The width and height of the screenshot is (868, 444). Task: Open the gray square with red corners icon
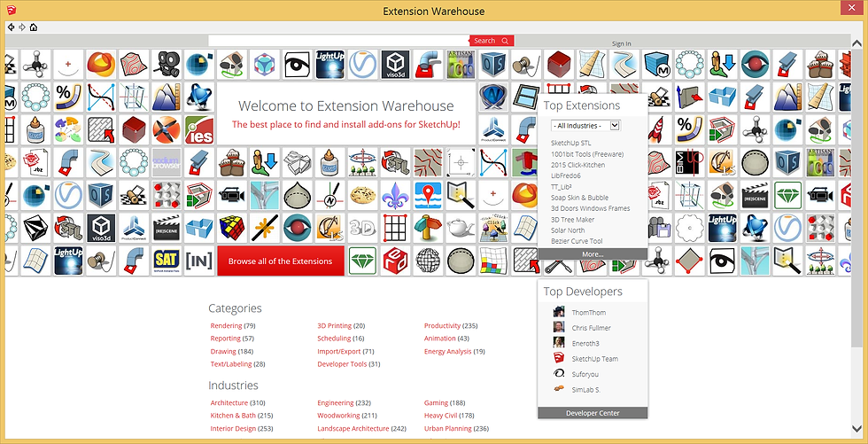tap(689, 261)
